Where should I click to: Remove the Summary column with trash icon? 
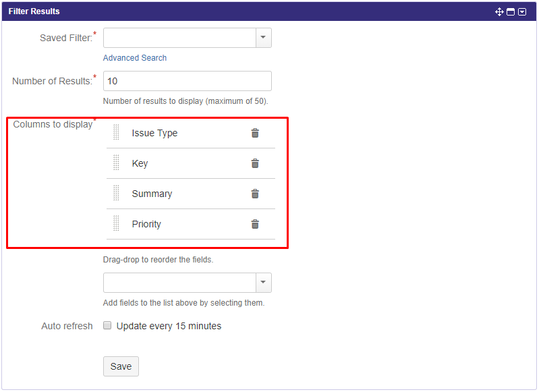click(255, 194)
